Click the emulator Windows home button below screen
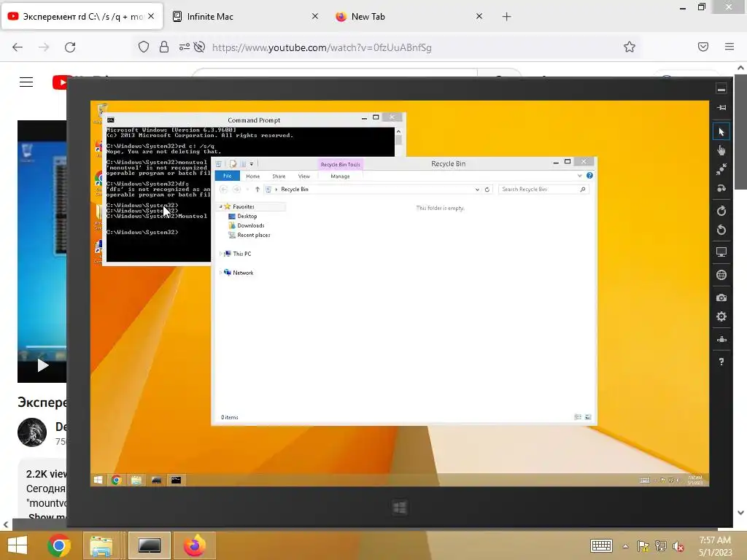747x560 pixels. [x=400, y=507]
